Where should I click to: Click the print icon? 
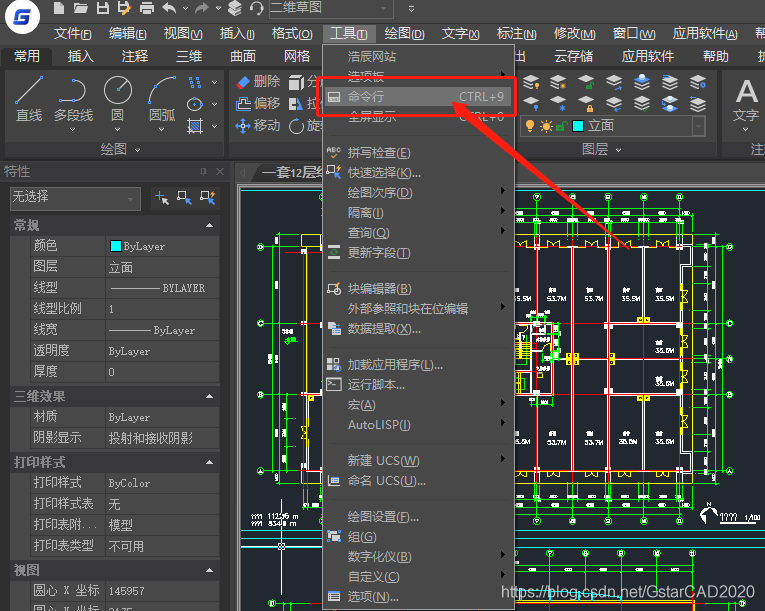[146, 8]
